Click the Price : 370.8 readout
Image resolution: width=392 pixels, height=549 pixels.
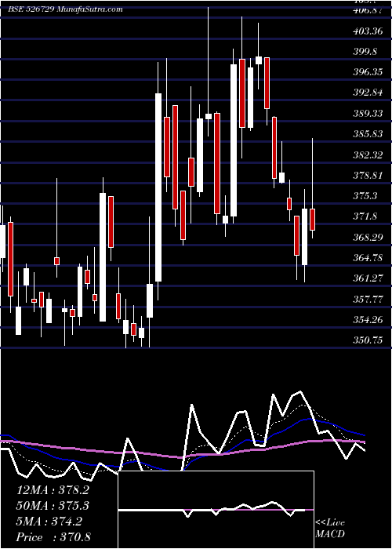point(53,537)
